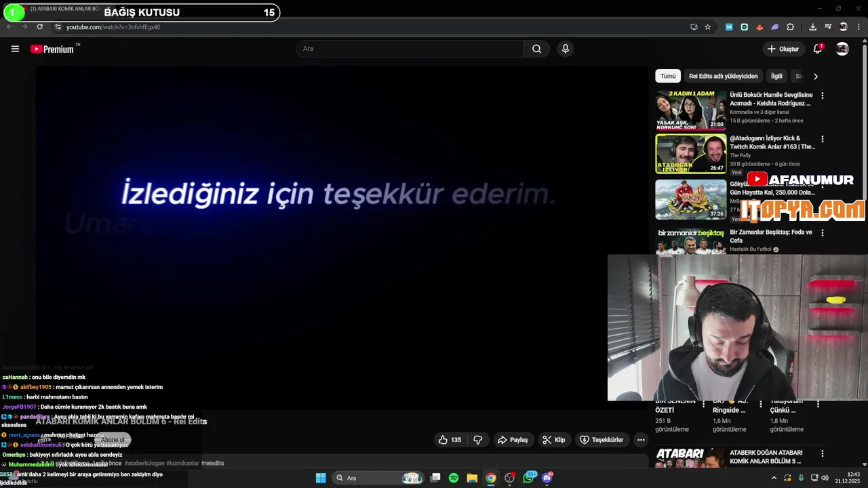Click the video player end screen

[x=342, y=237]
